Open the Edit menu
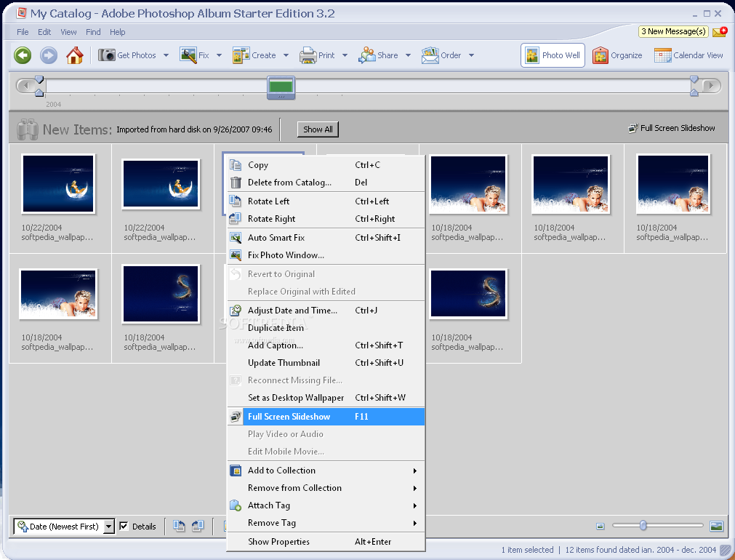735x560 pixels. (44, 32)
